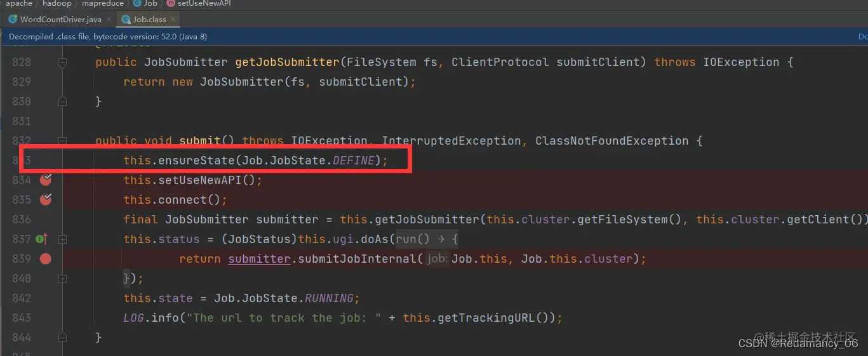This screenshot has height=356, width=868.
Task: Click this.status on line 837
Action: (161, 239)
